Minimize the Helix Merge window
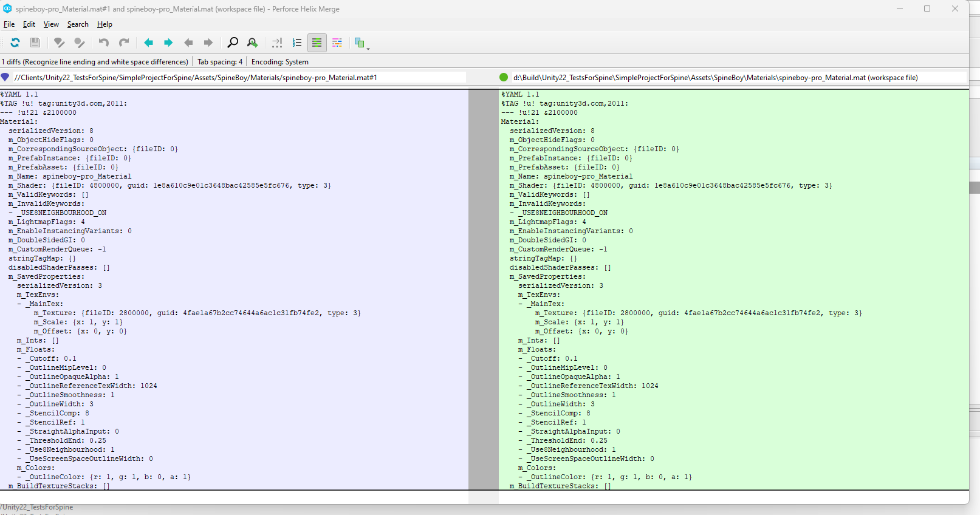980x515 pixels. tap(900, 9)
